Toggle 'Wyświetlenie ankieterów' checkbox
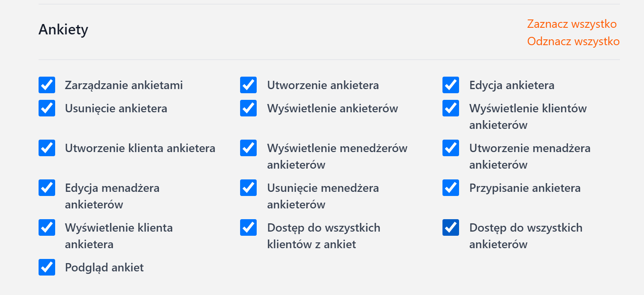Screen dimensions: 644x295 pyautogui.click(x=248, y=108)
